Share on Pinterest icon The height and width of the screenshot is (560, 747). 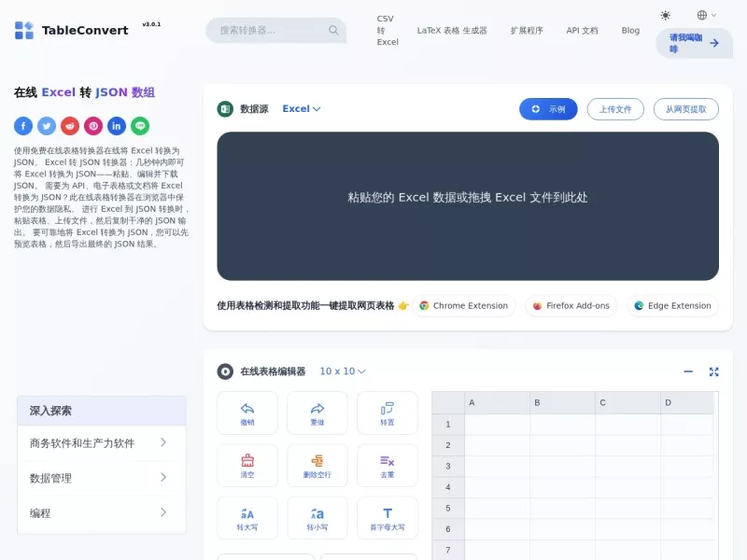pyautogui.click(x=93, y=126)
